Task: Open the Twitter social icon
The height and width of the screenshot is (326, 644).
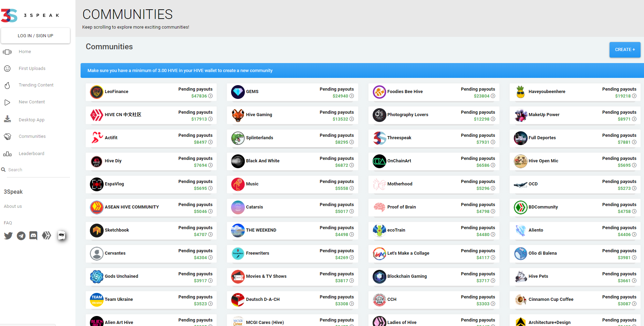Action: coord(8,236)
